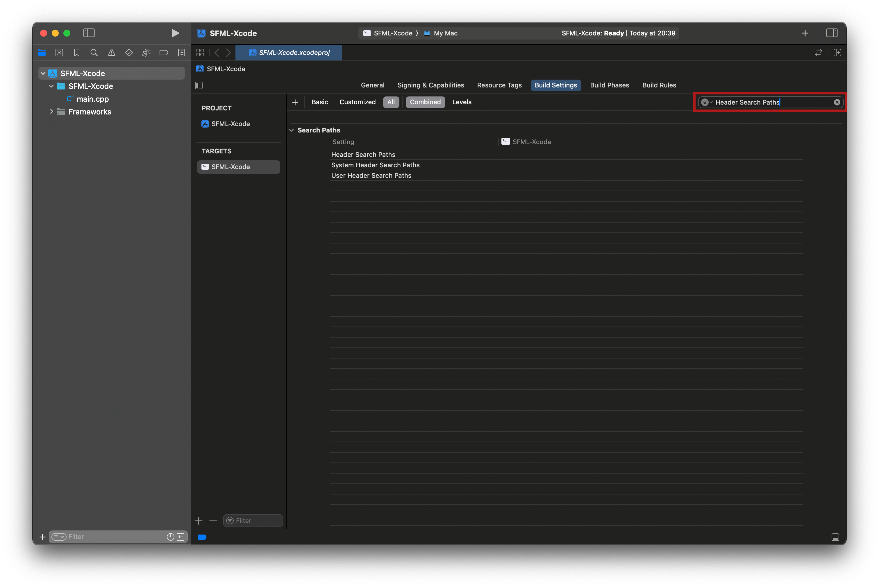Screen dimensions: 879x588
Task: Collapse the SFML-Xcode project root
Action: (x=43, y=73)
